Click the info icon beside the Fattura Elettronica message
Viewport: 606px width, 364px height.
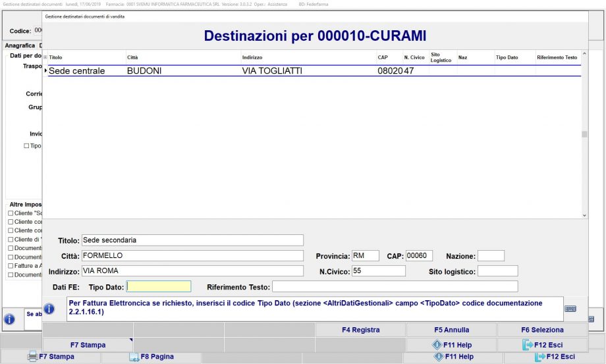tap(49, 309)
